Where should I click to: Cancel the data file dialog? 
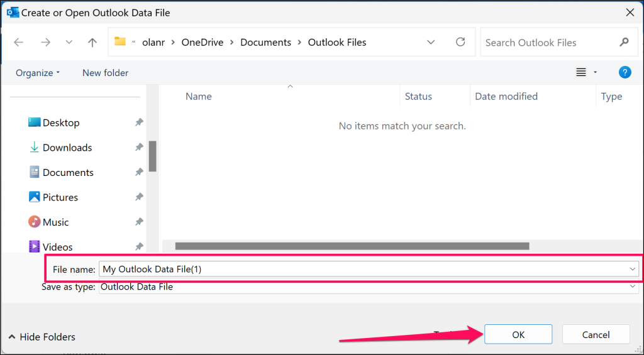596,335
